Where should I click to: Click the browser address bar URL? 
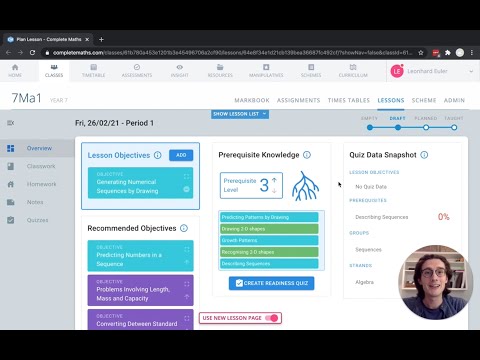click(232, 53)
